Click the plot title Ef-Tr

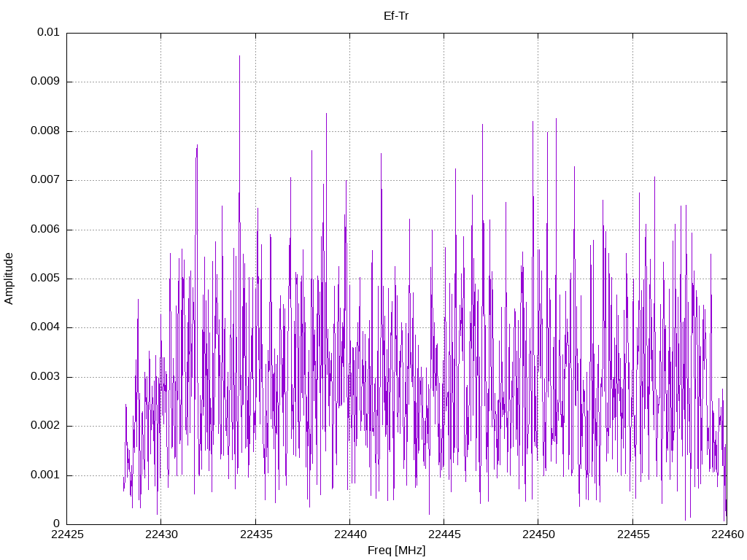click(396, 16)
